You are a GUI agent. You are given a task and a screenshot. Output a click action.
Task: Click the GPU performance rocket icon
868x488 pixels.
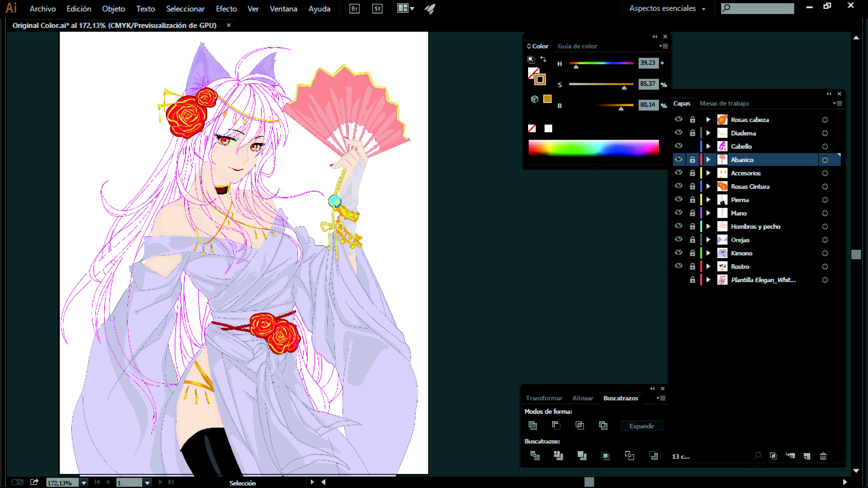tap(430, 9)
